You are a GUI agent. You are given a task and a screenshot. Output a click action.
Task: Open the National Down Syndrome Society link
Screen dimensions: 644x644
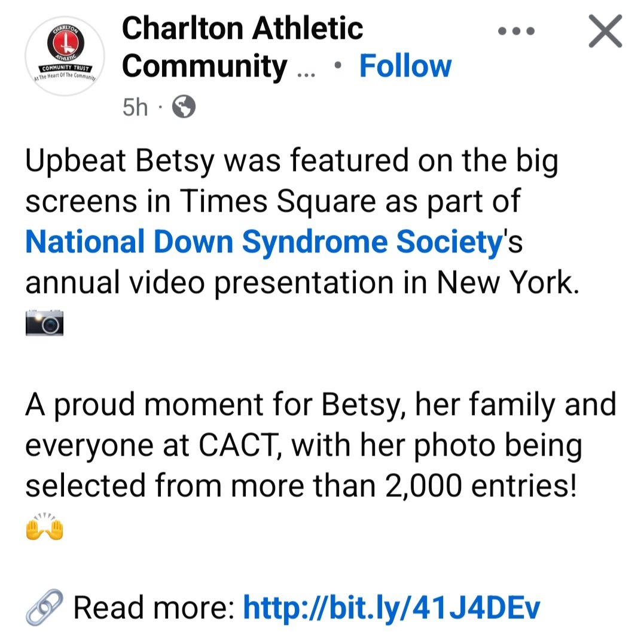[264, 242]
